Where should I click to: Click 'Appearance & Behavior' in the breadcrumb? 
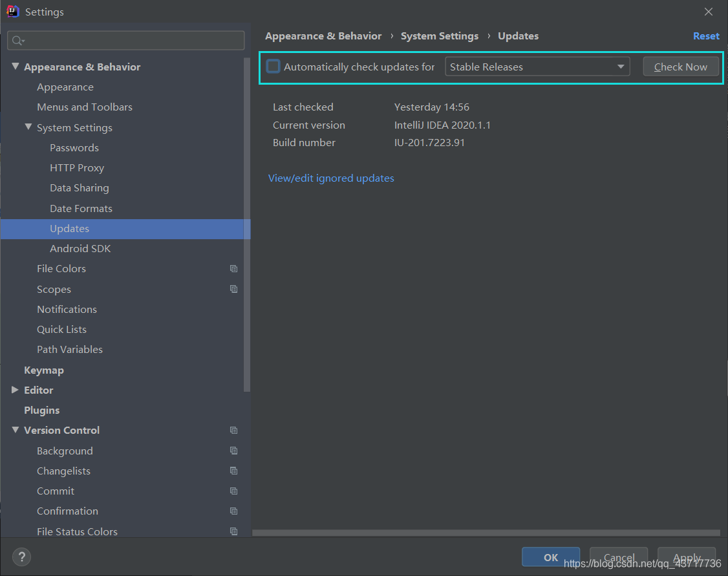(323, 36)
